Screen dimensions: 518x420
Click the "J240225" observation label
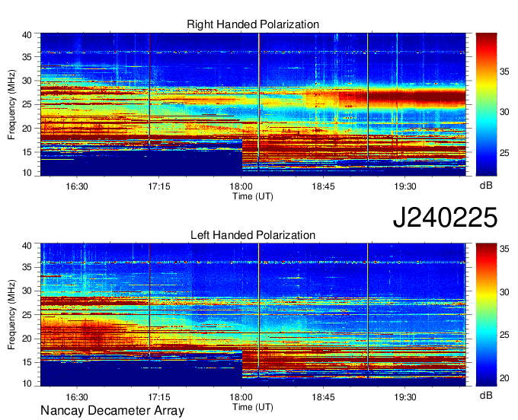tap(445, 218)
